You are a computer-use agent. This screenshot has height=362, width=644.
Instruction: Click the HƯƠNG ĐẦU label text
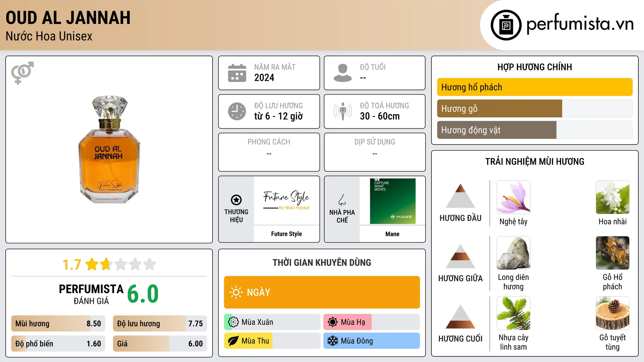point(460,218)
